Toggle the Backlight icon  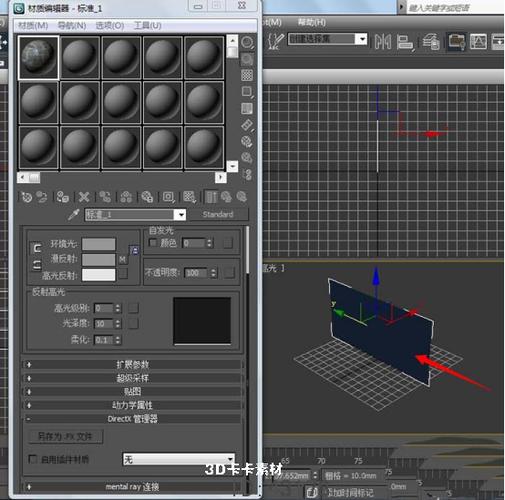click(247, 59)
